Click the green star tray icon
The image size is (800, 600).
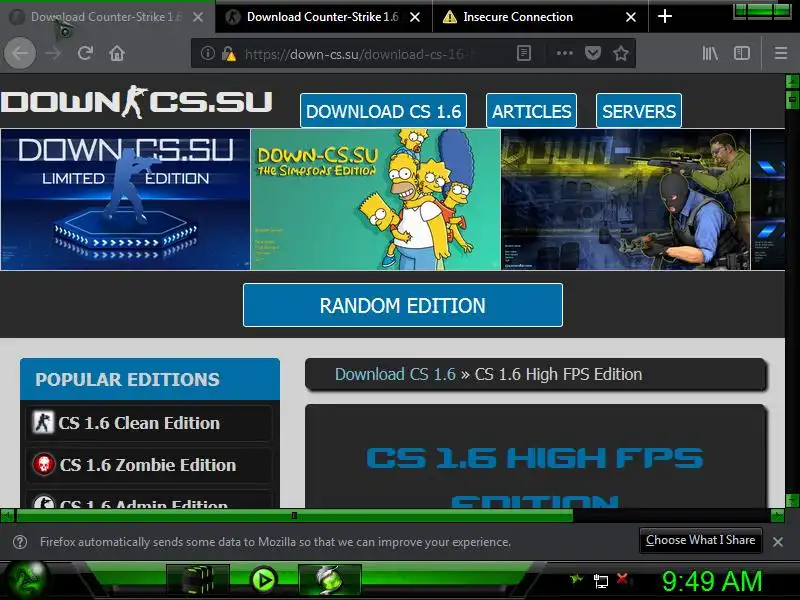[x=577, y=579]
